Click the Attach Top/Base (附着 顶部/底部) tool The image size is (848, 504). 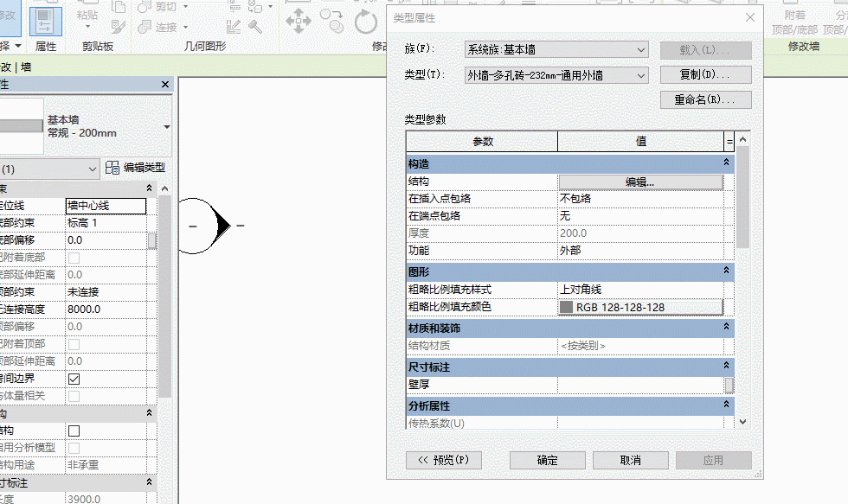[795, 23]
